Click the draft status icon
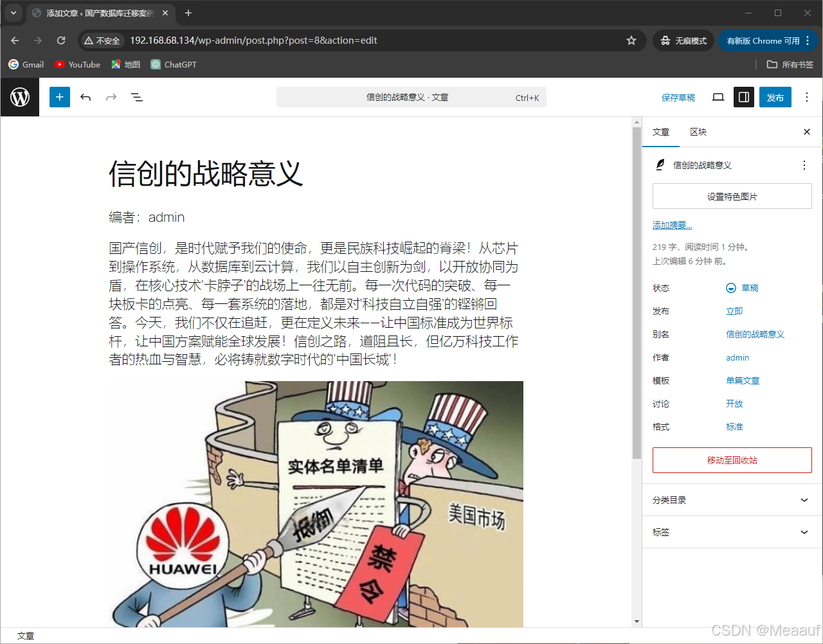 [x=731, y=288]
